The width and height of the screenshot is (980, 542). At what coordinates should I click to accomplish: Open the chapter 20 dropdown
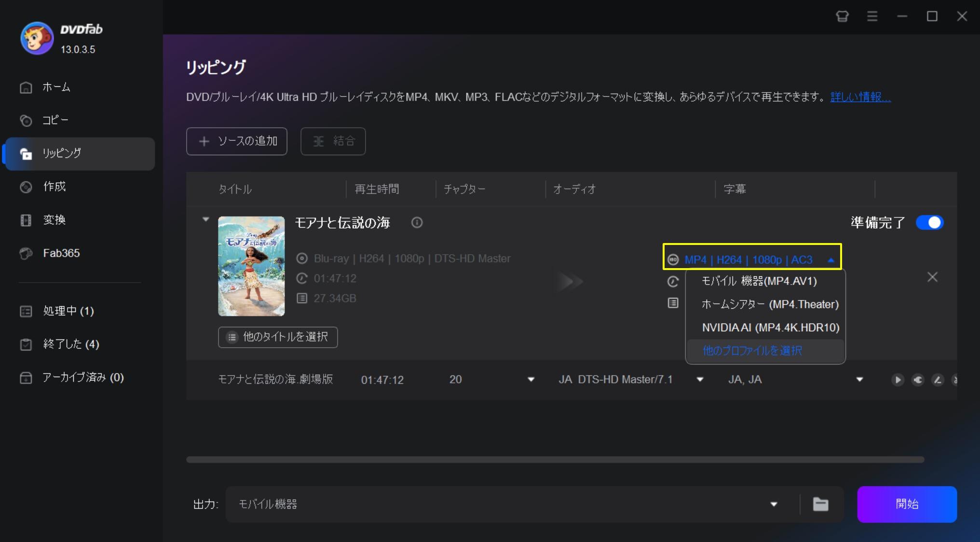coord(531,379)
